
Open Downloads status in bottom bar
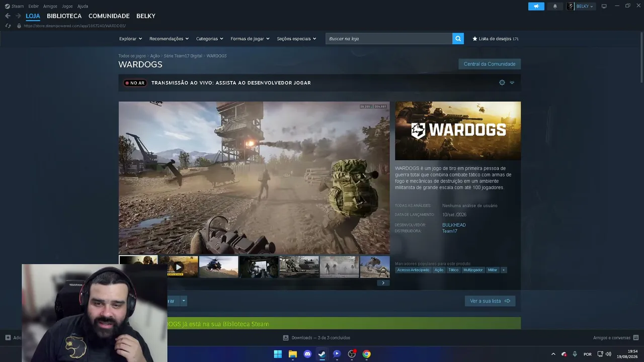(x=316, y=338)
